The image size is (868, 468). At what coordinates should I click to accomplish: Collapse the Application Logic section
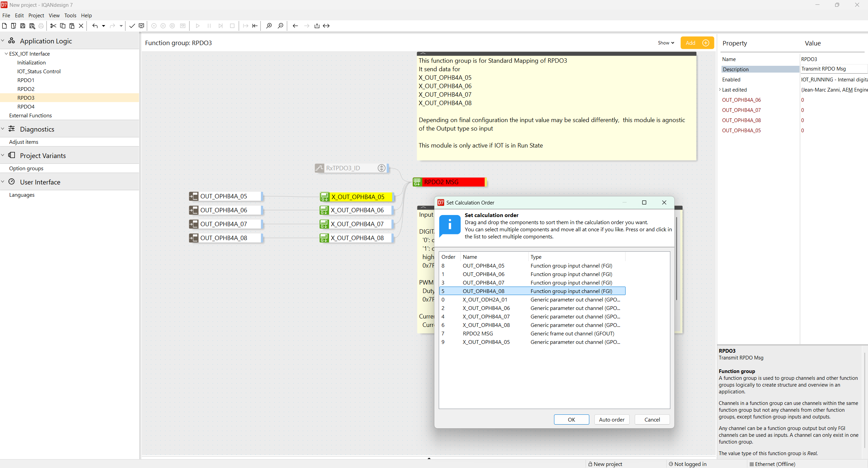3,41
